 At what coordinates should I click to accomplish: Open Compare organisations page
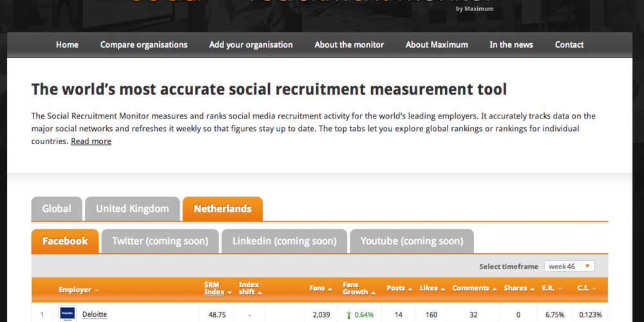144,45
